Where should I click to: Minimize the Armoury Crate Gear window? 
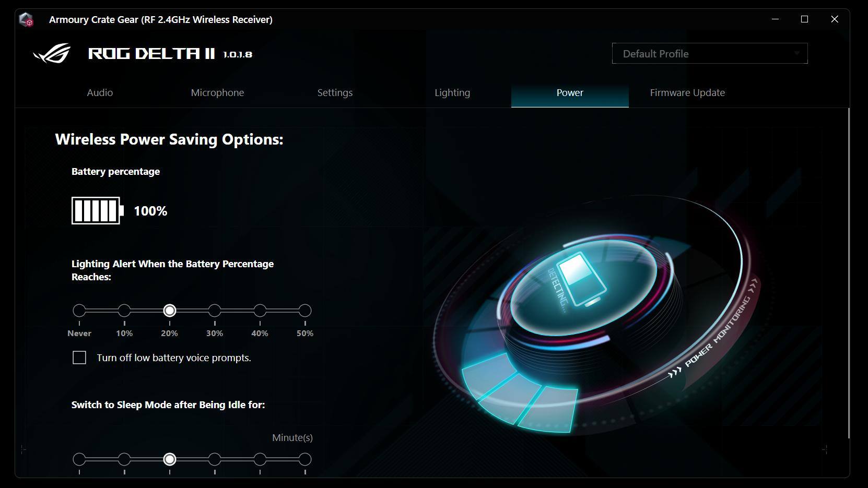[x=775, y=19]
